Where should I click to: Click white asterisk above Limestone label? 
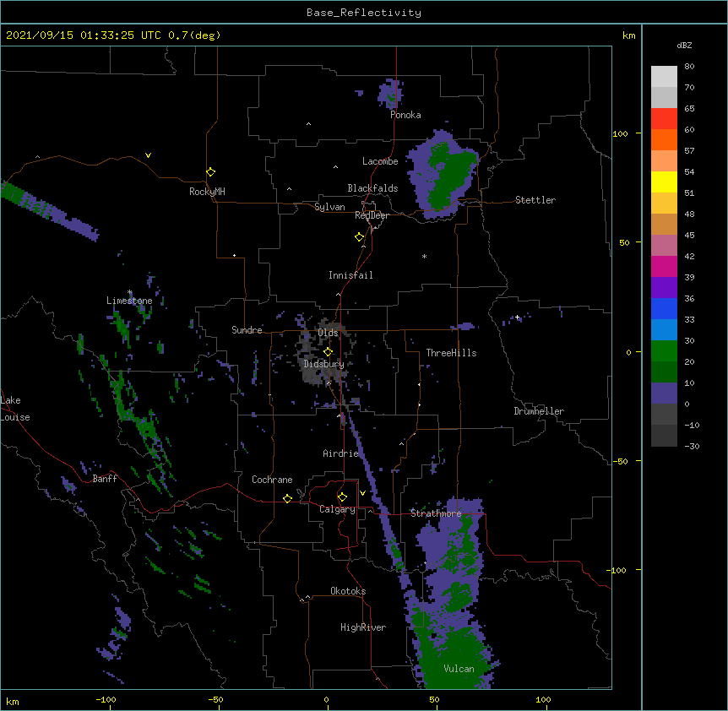tap(130, 292)
